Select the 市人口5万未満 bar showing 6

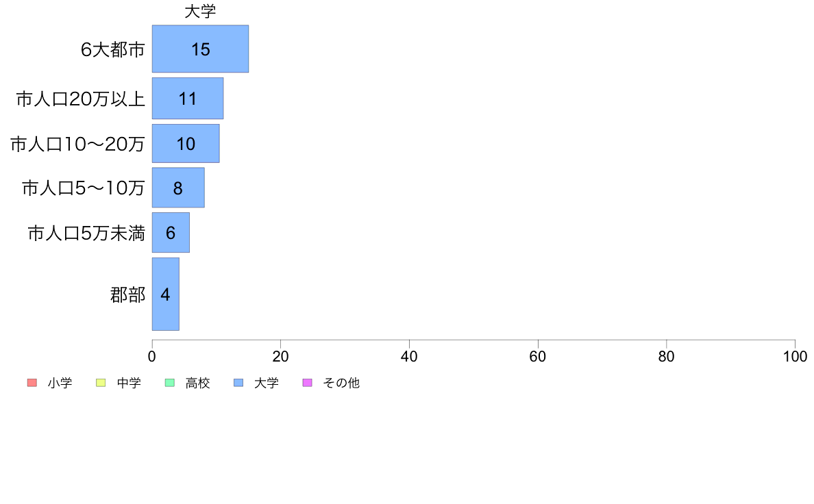[x=171, y=233]
